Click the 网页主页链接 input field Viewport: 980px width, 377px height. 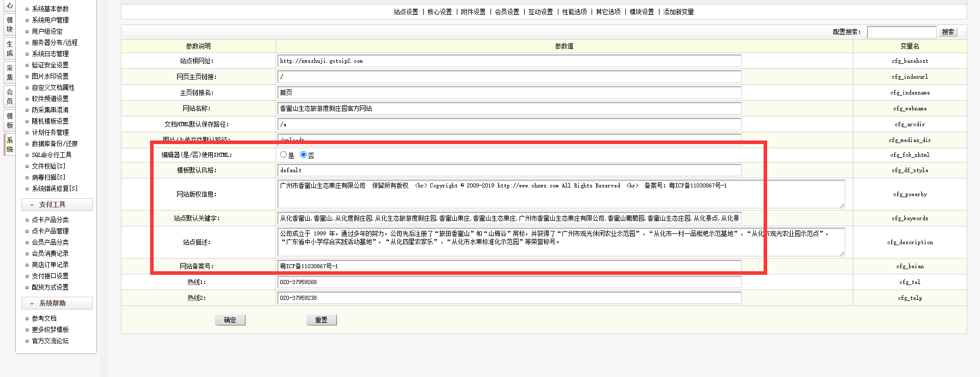(x=509, y=77)
